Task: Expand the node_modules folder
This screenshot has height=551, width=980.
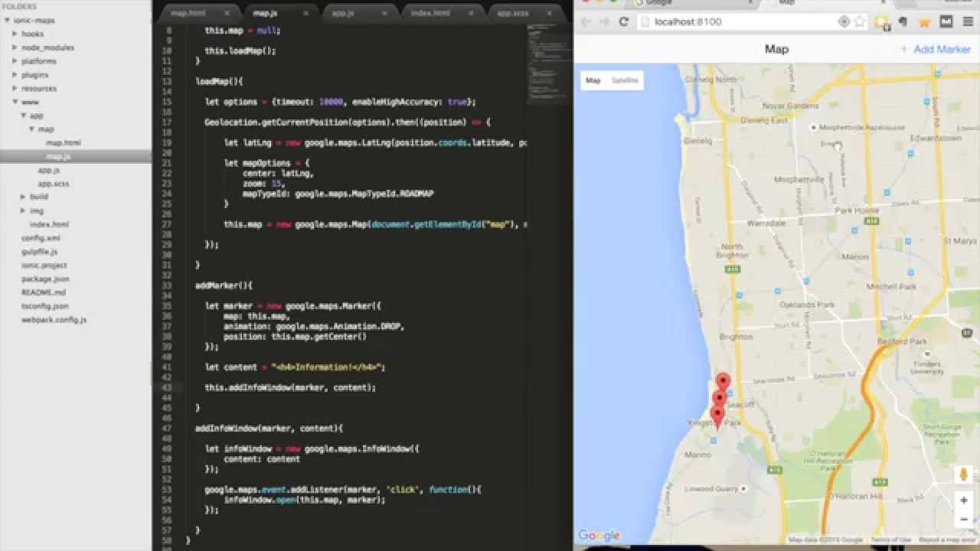Action: 15,47
